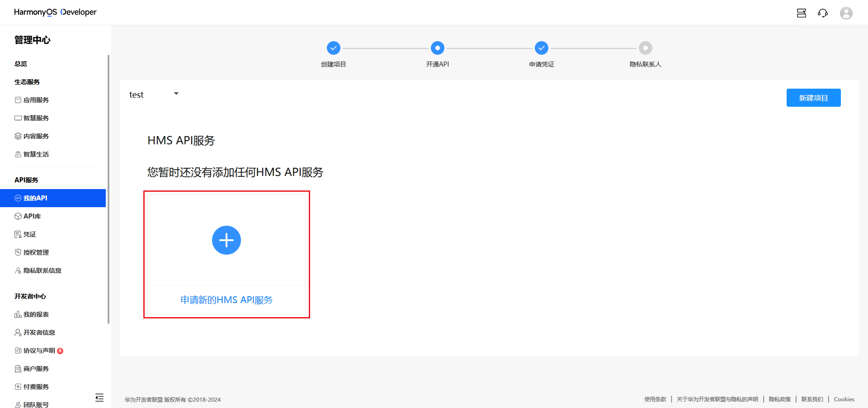Open 协议与声明 with notification badge
The height and width of the screenshot is (408, 868).
(x=39, y=350)
